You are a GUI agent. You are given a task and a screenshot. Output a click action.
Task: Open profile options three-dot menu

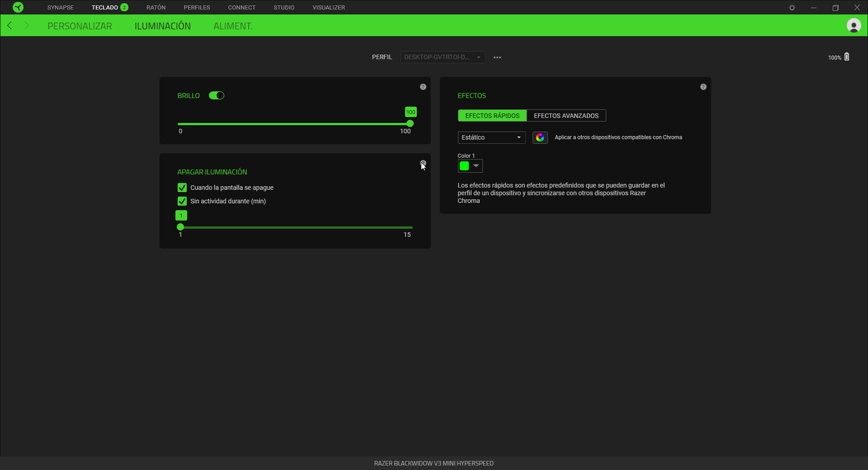[497, 57]
